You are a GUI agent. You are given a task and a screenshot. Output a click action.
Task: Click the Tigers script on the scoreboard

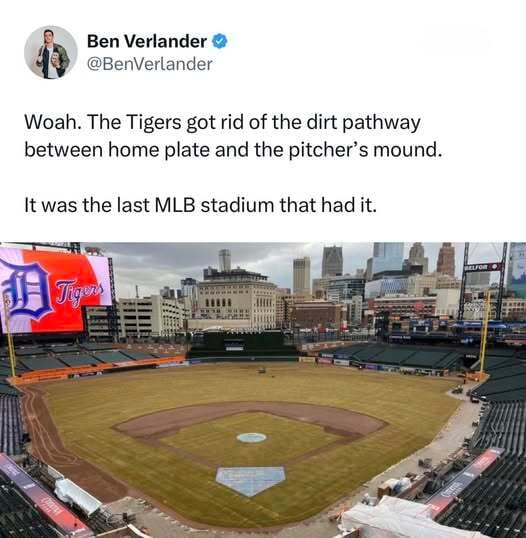point(79,293)
